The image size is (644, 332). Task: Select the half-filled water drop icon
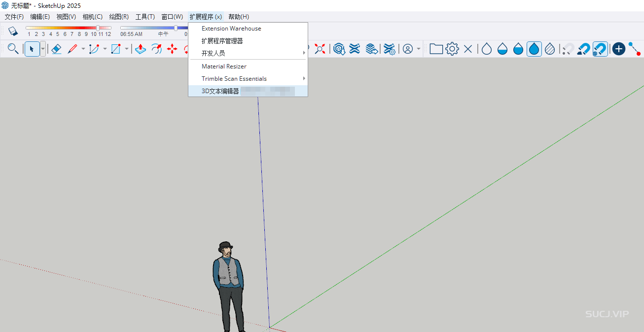point(502,49)
